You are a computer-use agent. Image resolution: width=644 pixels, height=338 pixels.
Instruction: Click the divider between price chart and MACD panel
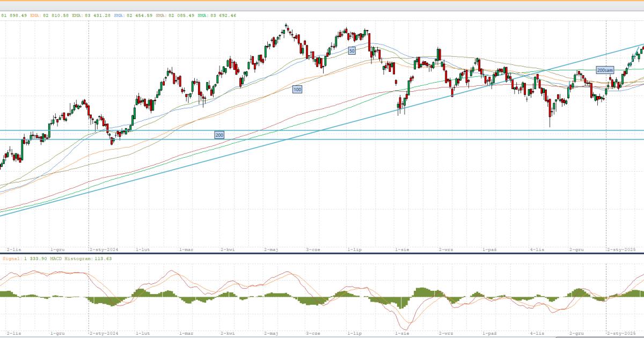(322, 254)
